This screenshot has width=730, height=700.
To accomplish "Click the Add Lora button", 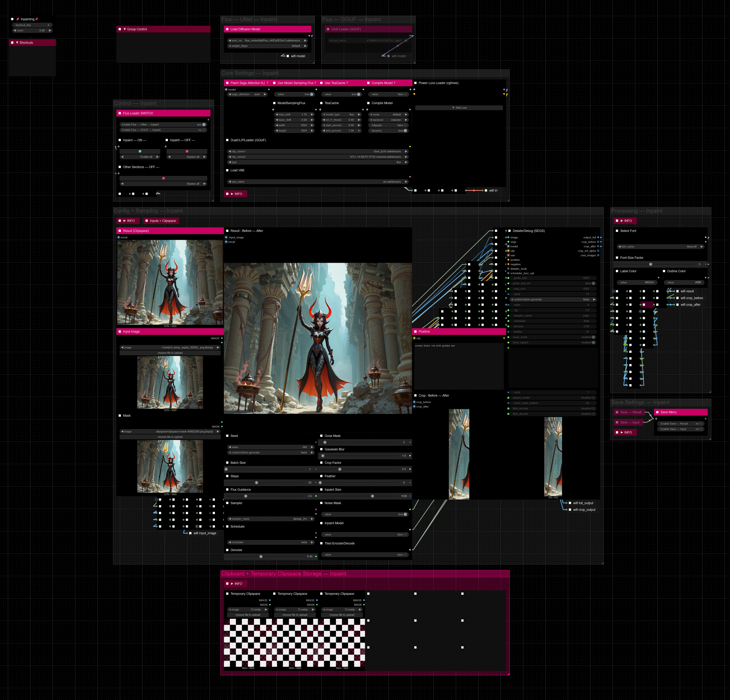I will [459, 108].
